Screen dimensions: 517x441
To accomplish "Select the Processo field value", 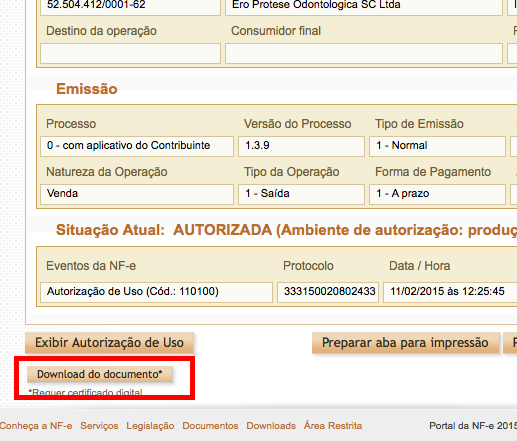I will click(x=137, y=146).
